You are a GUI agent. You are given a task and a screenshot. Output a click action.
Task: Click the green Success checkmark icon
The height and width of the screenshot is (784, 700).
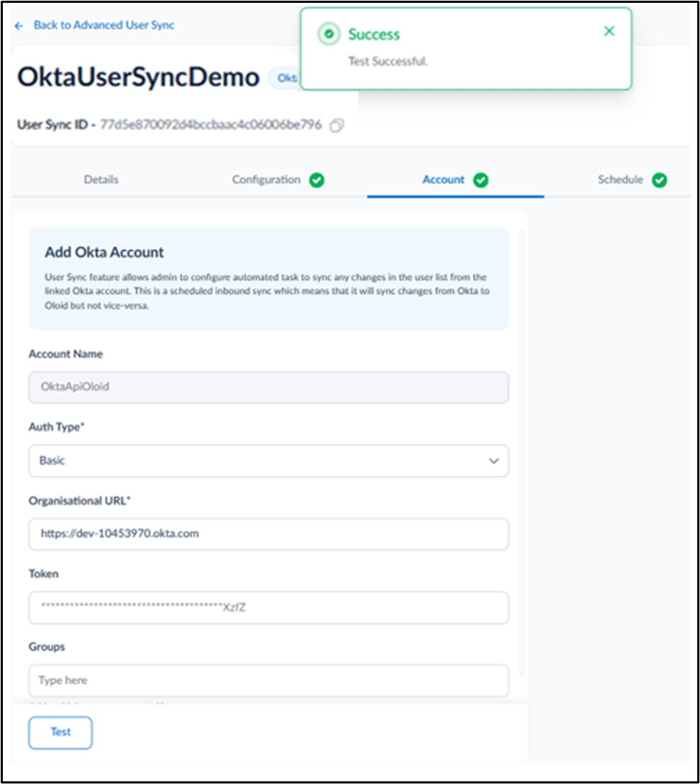(x=329, y=34)
